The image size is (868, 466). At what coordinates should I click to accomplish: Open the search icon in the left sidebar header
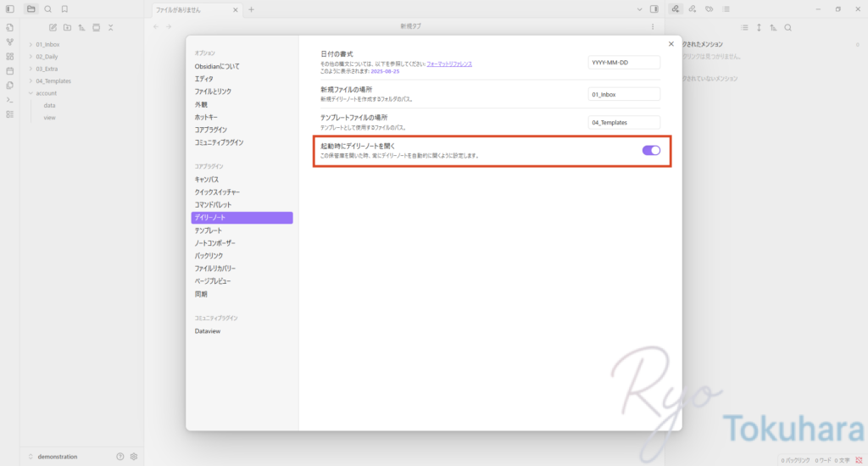click(47, 8)
